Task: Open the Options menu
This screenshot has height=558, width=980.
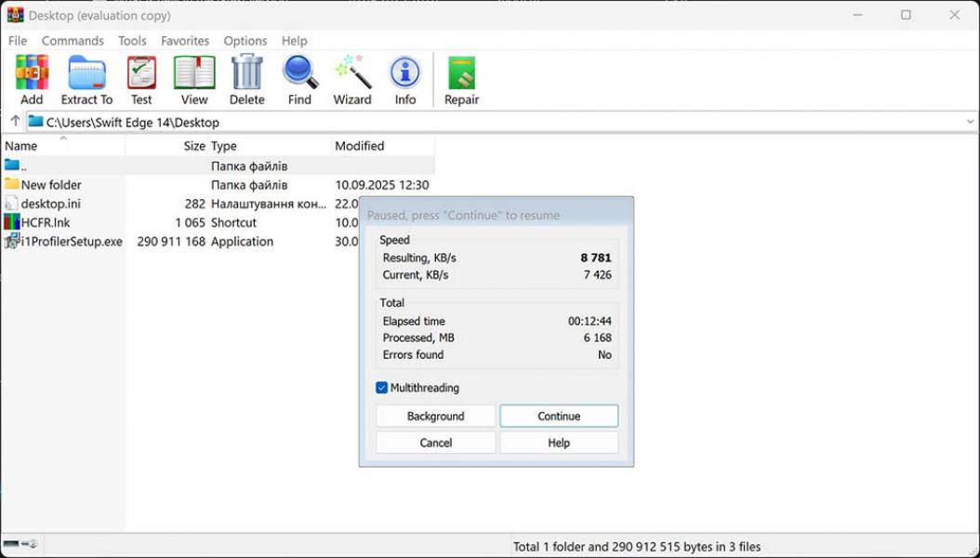Action: 245,41
